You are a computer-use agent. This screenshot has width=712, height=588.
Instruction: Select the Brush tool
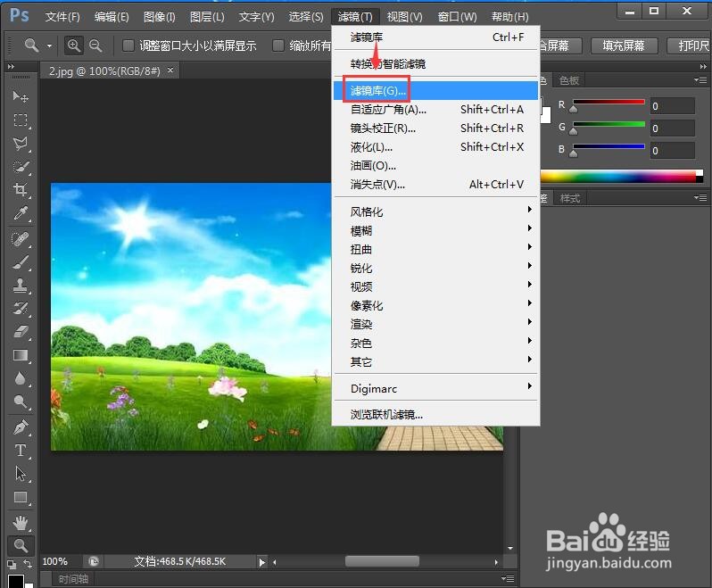[20, 262]
